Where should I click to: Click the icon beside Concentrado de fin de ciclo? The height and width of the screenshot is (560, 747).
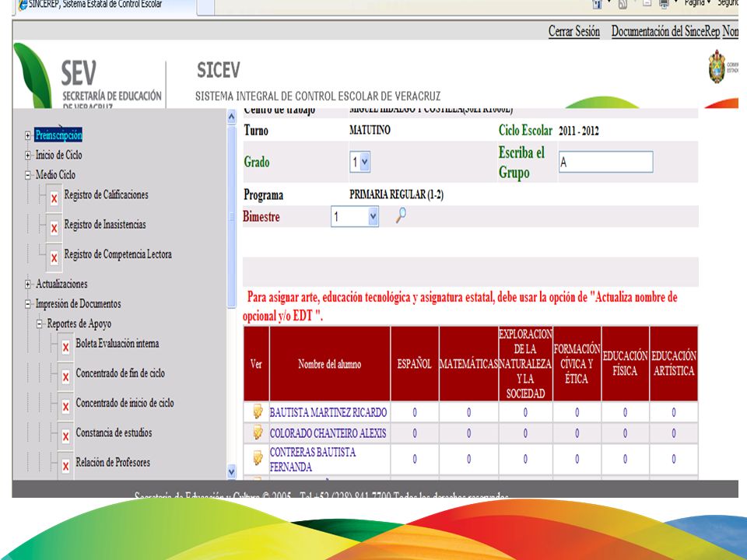coord(65,376)
